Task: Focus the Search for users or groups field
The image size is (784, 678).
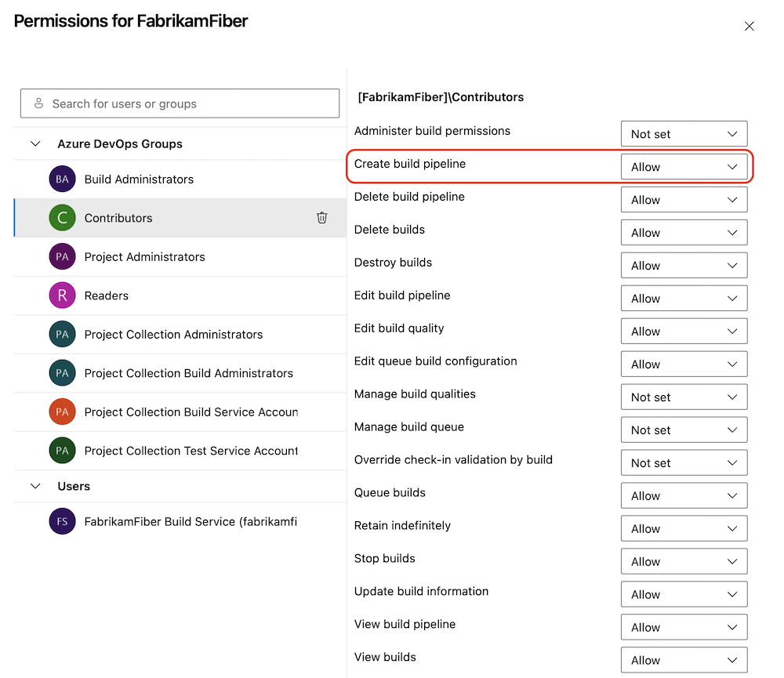Action: point(180,103)
